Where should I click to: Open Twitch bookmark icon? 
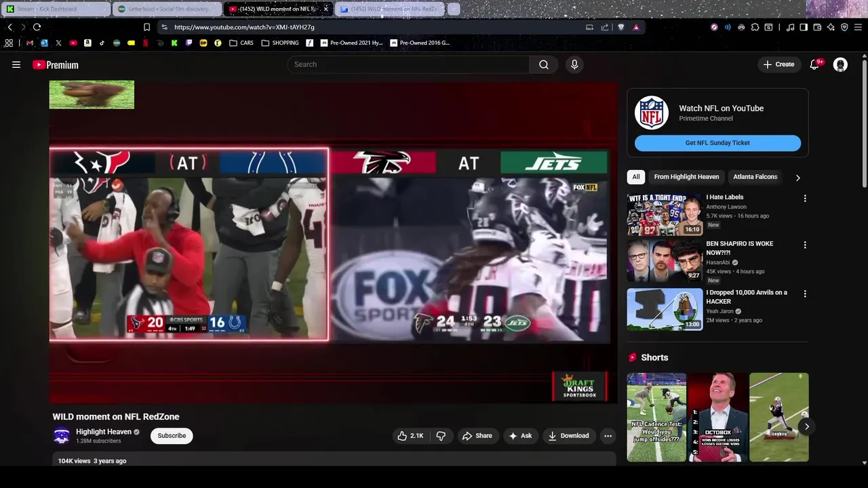(189, 43)
